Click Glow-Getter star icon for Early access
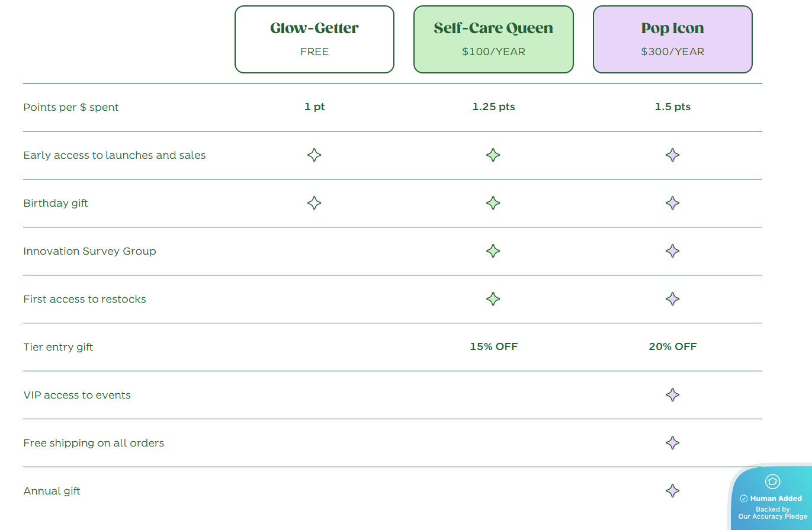The width and height of the screenshot is (812, 530). pos(314,155)
